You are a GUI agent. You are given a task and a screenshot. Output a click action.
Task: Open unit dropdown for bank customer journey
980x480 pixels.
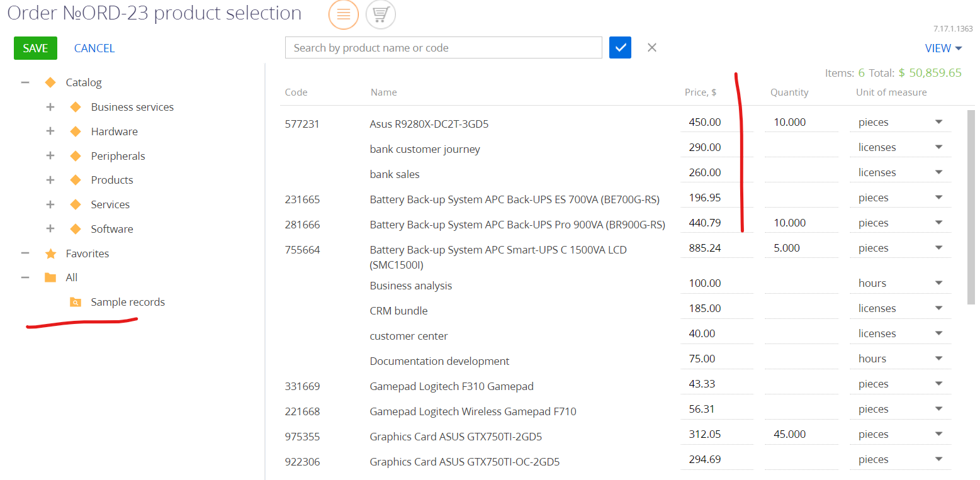938,147
